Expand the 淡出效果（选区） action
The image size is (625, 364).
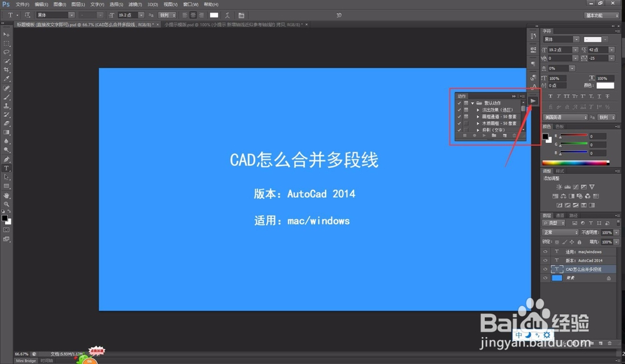click(x=478, y=110)
